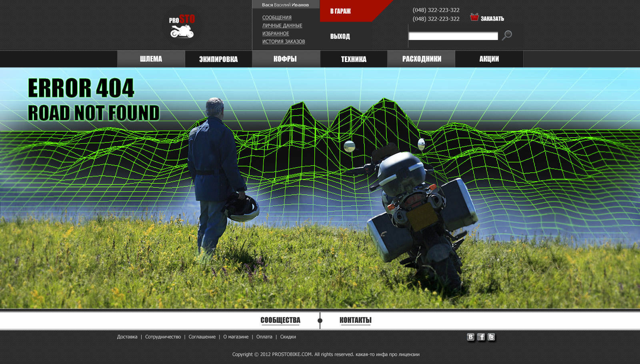This screenshot has height=364, width=640.
Task: Open the О магазине footer link
Action: 236,337
